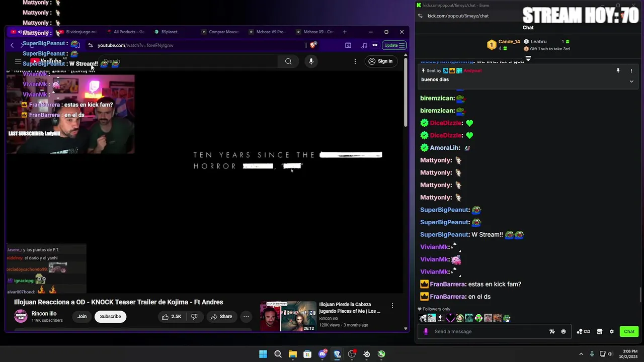Click the YouTube Sign in button
This screenshot has width=644, height=362.
pos(380,61)
